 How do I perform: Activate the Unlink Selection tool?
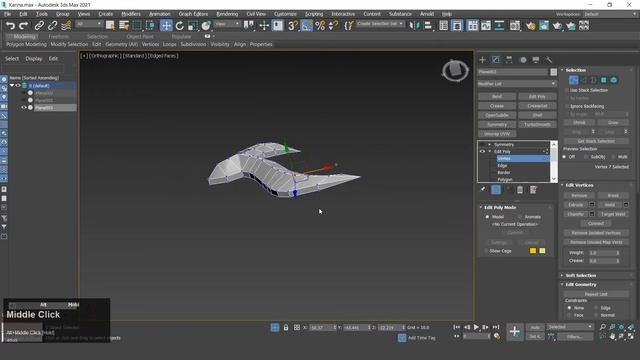pos(52,26)
